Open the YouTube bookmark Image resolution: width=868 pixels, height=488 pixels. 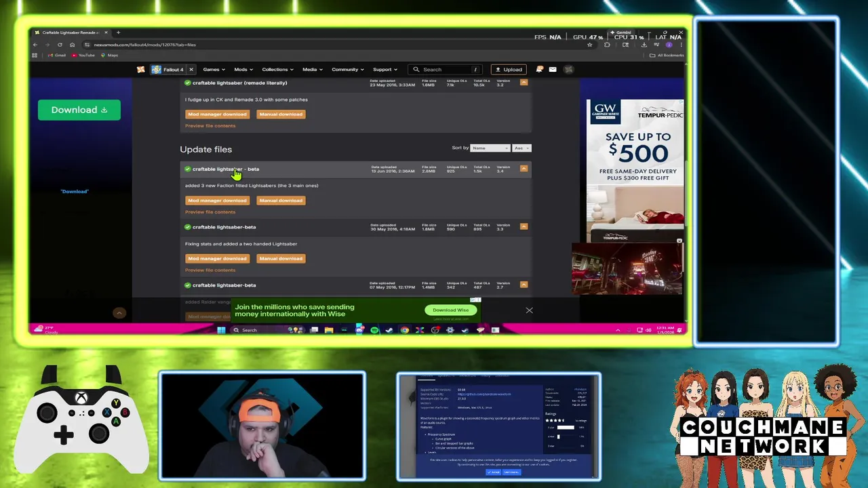point(83,56)
